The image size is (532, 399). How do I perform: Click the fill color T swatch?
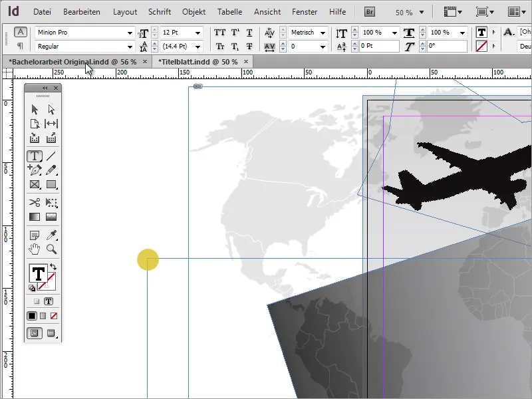[38, 273]
